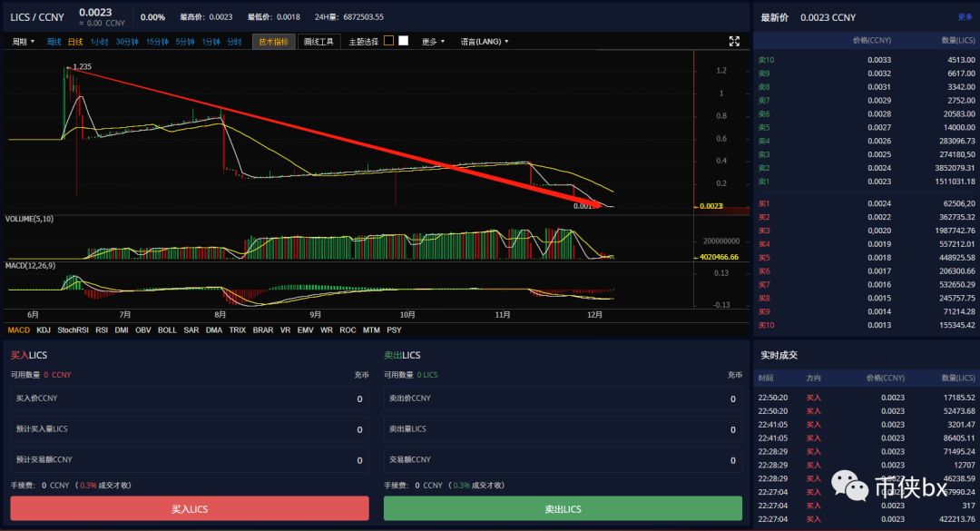The height and width of the screenshot is (531, 980).
Task: Select the 1分钟 timeframe
Action: coord(211,42)
